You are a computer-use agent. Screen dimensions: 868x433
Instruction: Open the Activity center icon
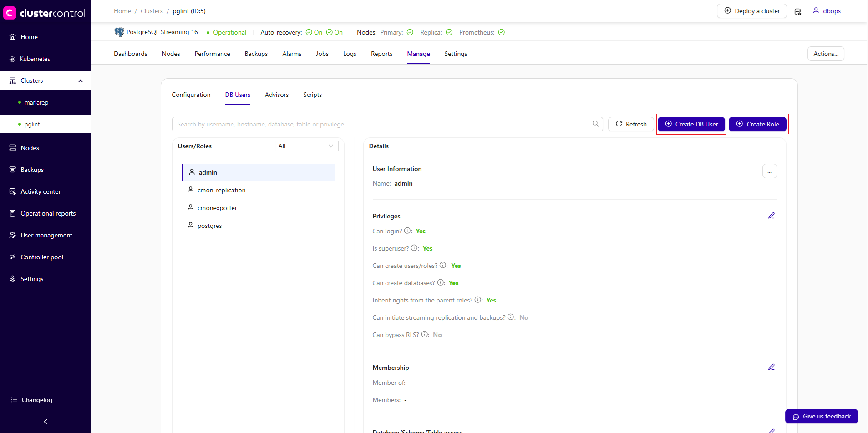click(13, 191)
